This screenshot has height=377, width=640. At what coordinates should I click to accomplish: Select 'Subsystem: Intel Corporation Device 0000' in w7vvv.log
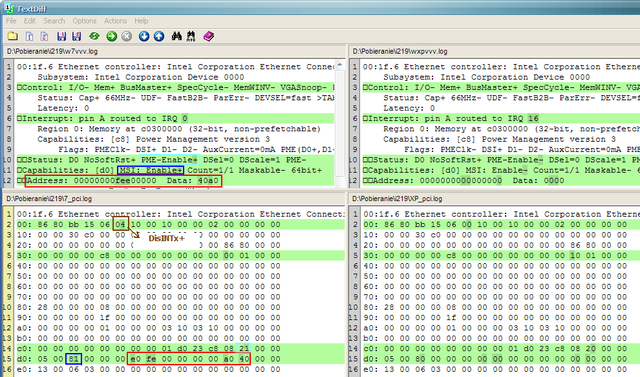141,77
